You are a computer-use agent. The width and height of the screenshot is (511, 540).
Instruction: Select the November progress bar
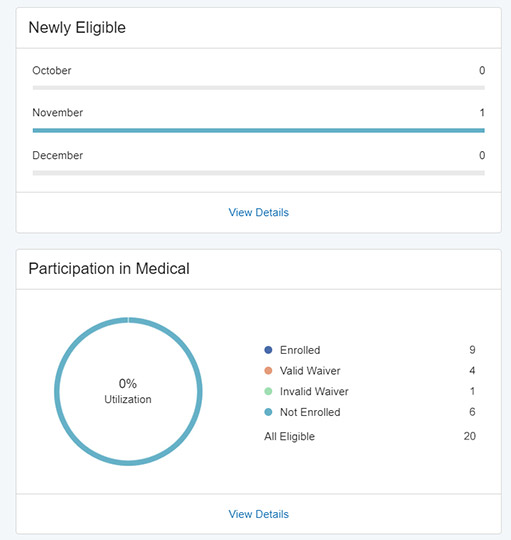pos(259,131)
